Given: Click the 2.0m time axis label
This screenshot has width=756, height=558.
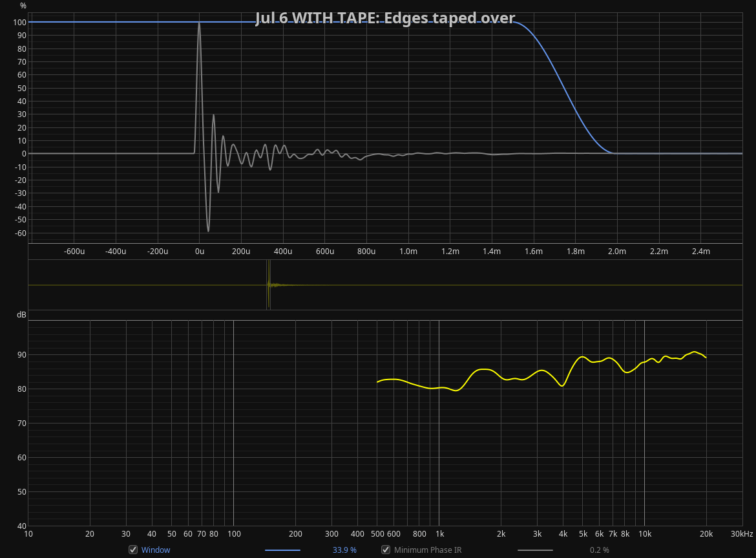Looking at the screenshot, I should coord(616,252).
